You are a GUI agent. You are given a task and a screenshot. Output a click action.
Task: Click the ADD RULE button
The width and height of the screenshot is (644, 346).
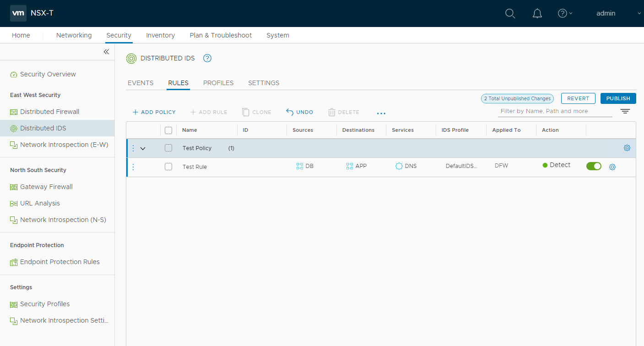(x=209, y=112)
